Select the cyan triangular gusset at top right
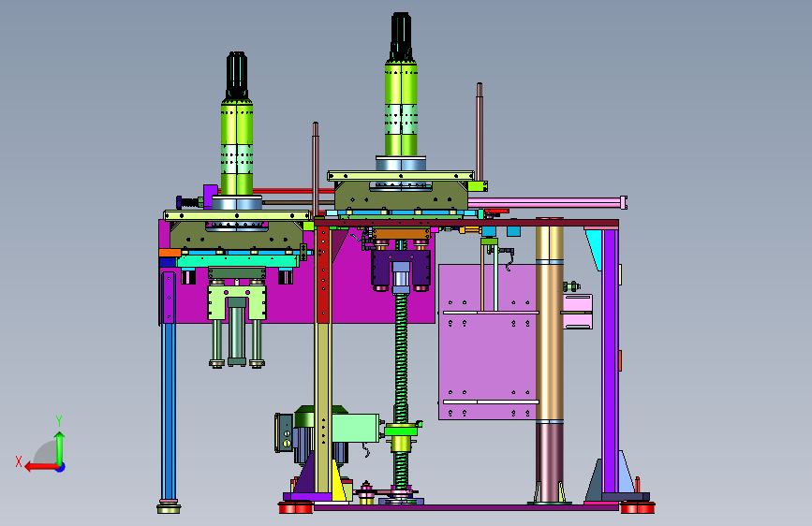 595,250
